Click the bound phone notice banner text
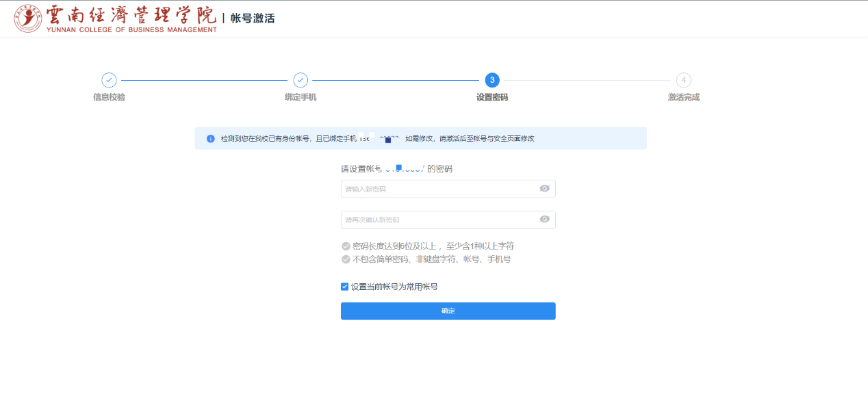 288,138
